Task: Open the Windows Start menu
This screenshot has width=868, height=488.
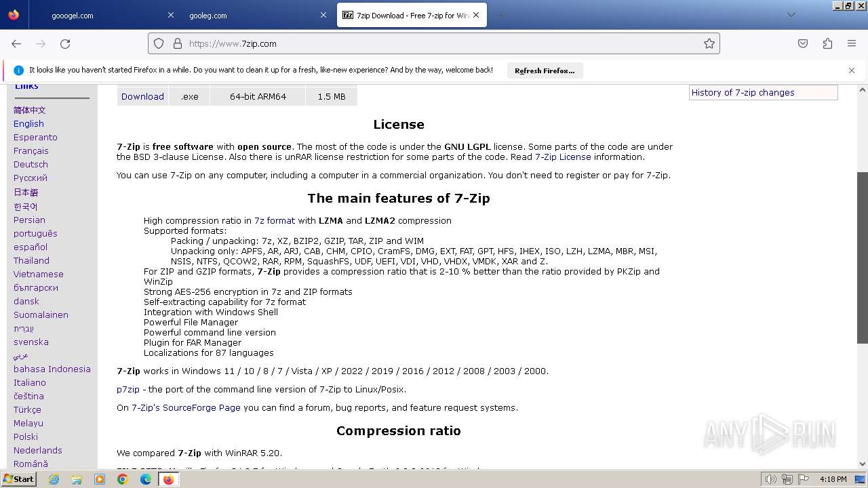Action: [x=19, y=479]
